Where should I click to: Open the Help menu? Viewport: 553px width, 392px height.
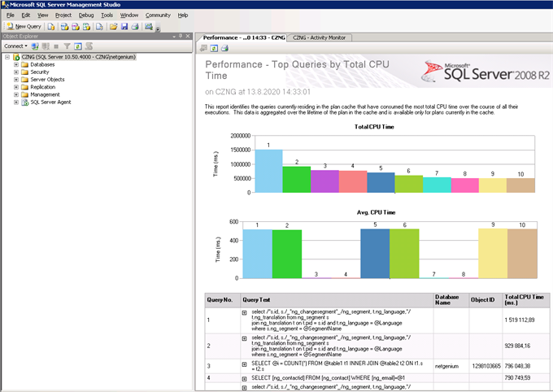(183, 15)
